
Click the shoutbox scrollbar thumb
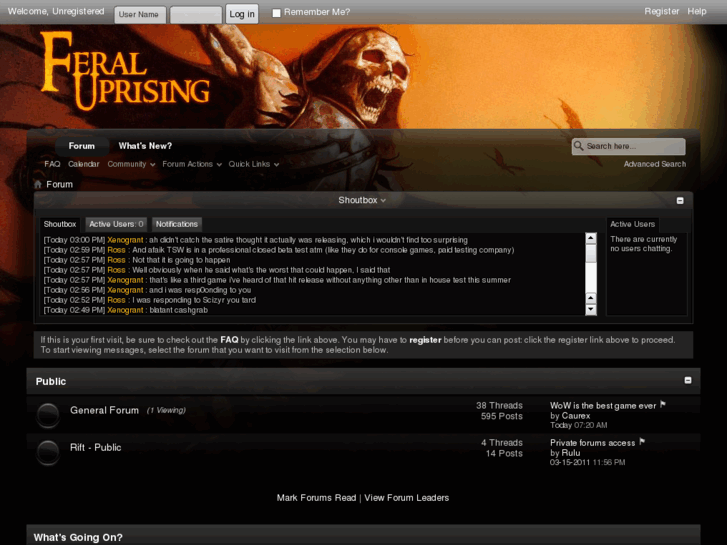coord(591,253)
